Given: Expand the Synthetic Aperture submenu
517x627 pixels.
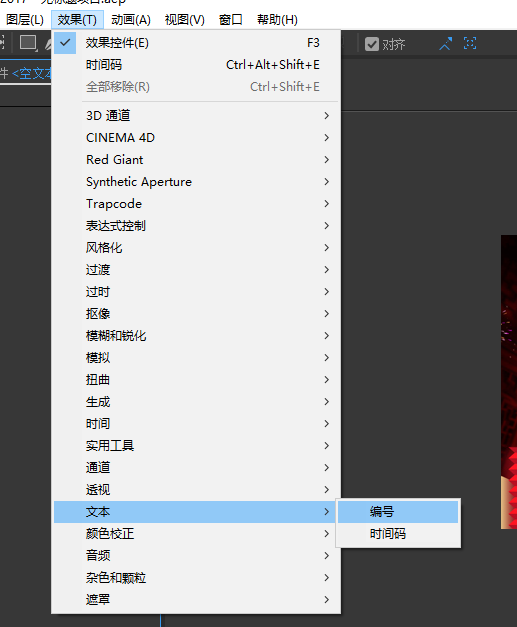Looking at the screenshot, I should click(x=196, y=182).
